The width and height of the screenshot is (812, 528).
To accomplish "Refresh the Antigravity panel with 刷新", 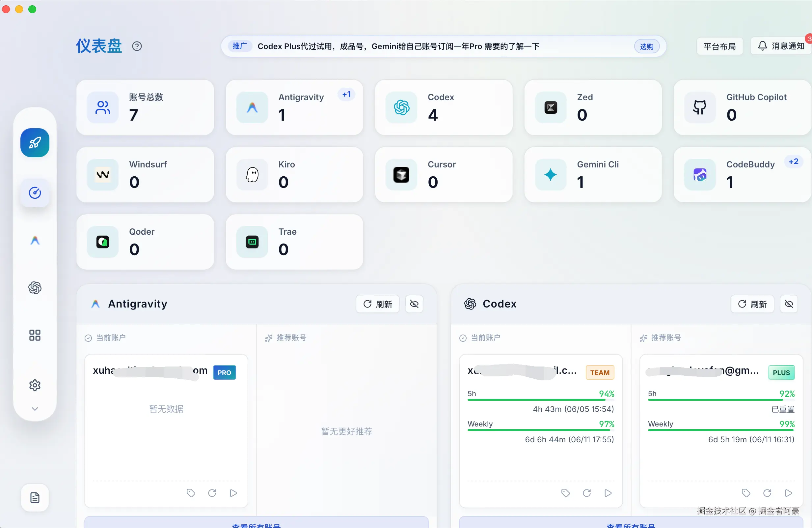I will pos(378,304).
